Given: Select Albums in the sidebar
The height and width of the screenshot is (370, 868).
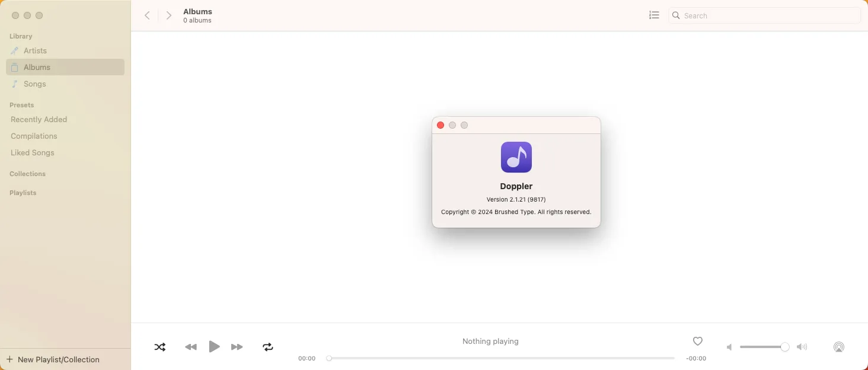Looking at the screenshot, I should [65, 67].
